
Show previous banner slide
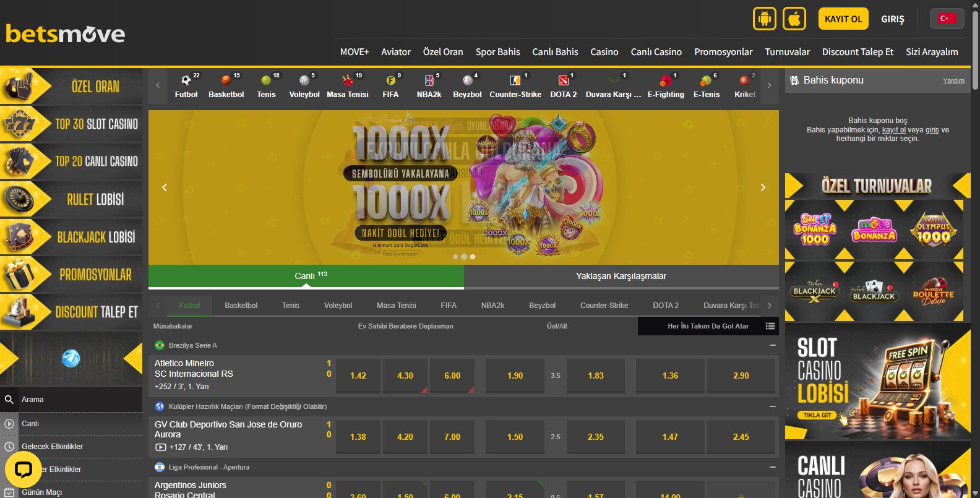point(165,187)
